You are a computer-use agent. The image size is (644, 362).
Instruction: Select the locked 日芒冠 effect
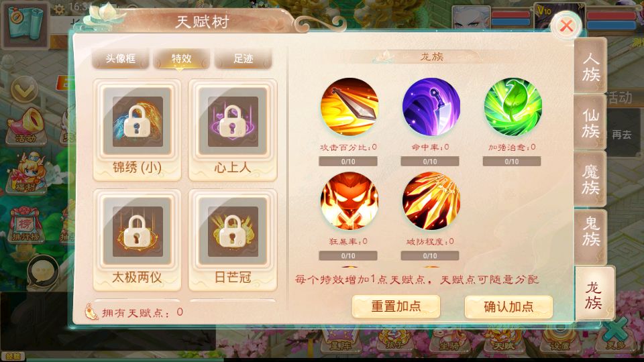tap(233, 240)
